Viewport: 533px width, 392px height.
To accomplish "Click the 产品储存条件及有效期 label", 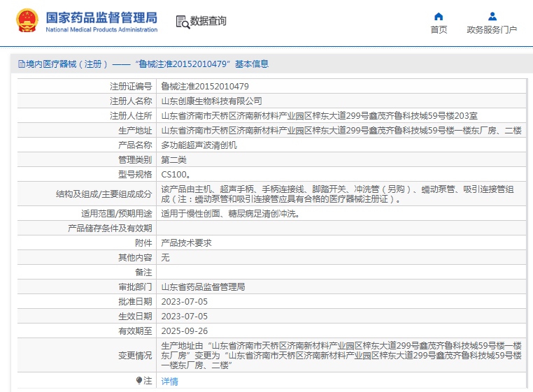I will pos(110,228).
